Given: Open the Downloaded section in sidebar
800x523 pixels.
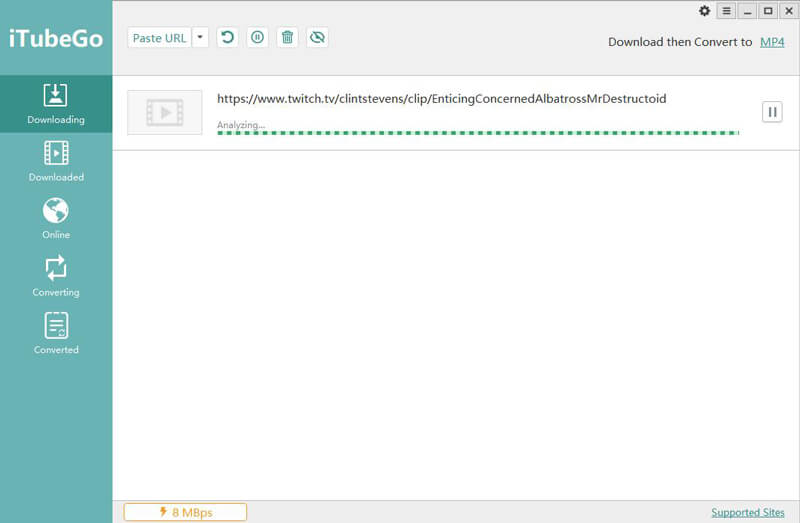Looking at the screenshot, I should point(56,161).
